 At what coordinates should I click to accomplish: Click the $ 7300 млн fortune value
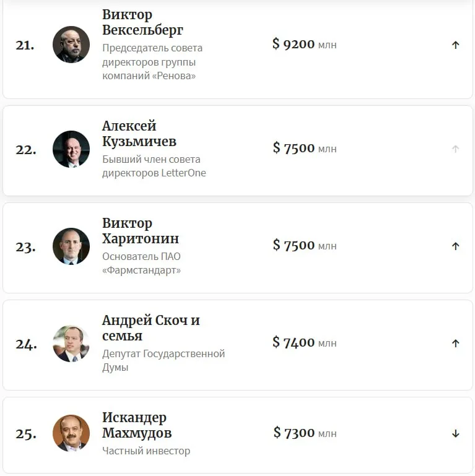(305, 433)
